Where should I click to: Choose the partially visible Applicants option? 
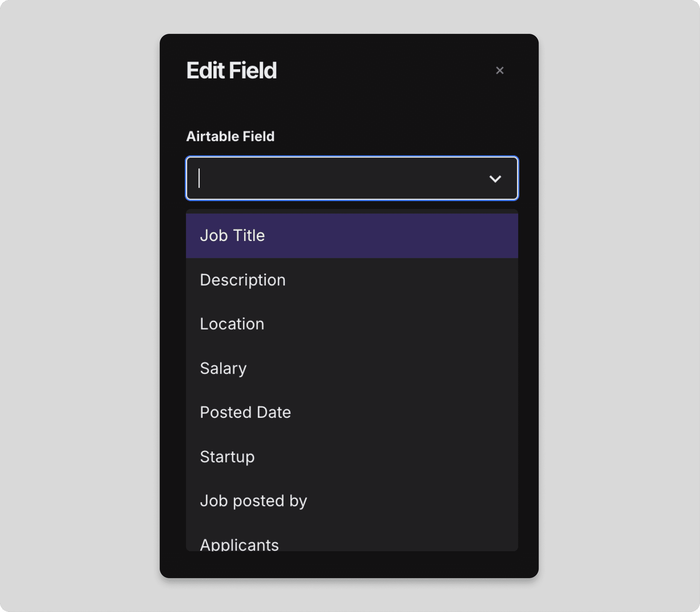352,537
